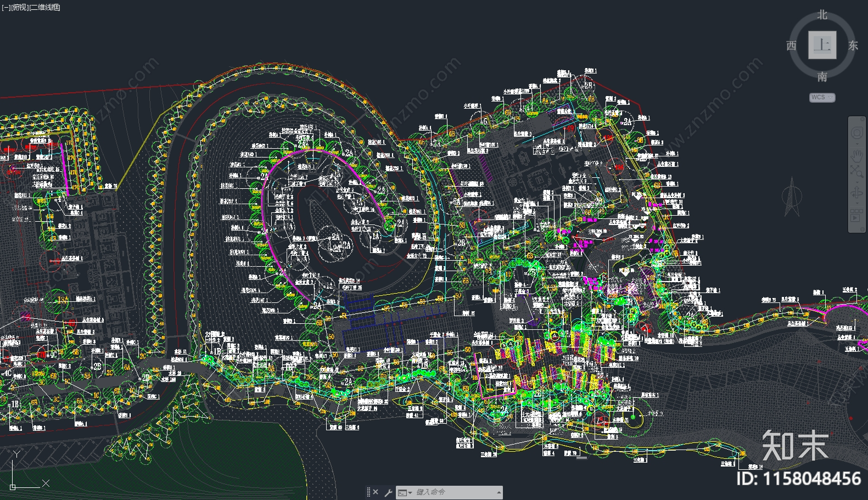Open ShowMotion in the navigation bar
Screen dimensions: 868x500
coord(856,215)
